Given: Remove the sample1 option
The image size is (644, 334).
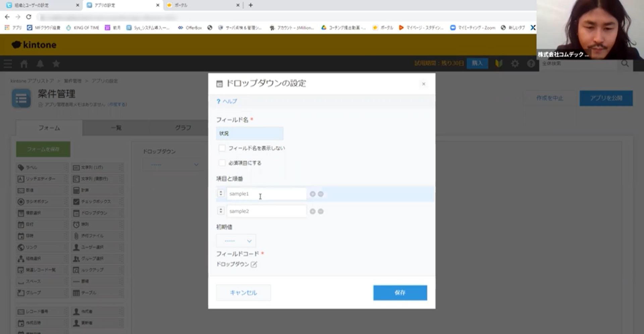Looking at the screenshot, I should tap(321, 194).
